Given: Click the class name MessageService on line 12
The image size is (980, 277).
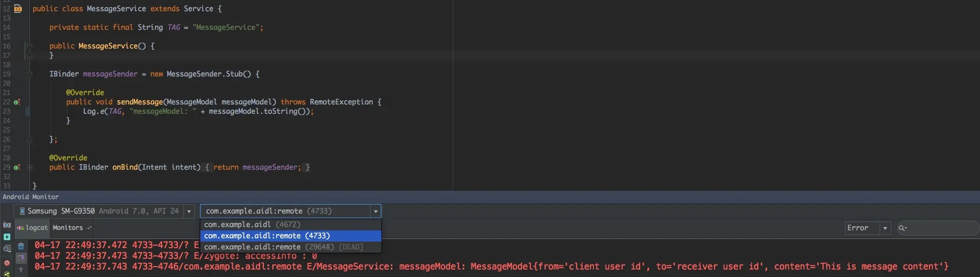Looking at the screenshot, I should pyautogui.click(x=116, y=9).
